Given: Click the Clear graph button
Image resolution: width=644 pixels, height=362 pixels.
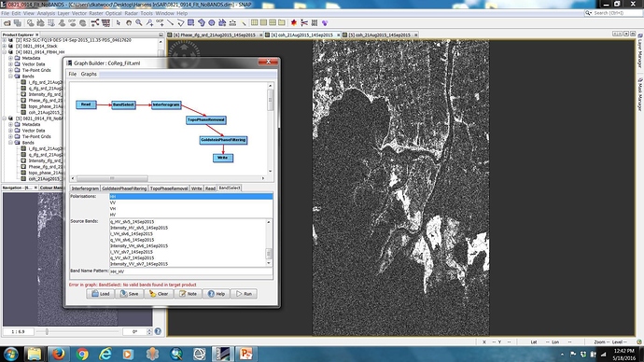Looking at the screenshot, I should point(159,294).
